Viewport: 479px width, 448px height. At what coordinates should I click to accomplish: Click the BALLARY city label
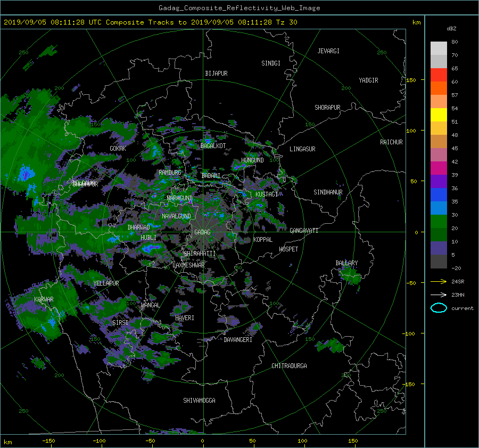tap(346, 263)
